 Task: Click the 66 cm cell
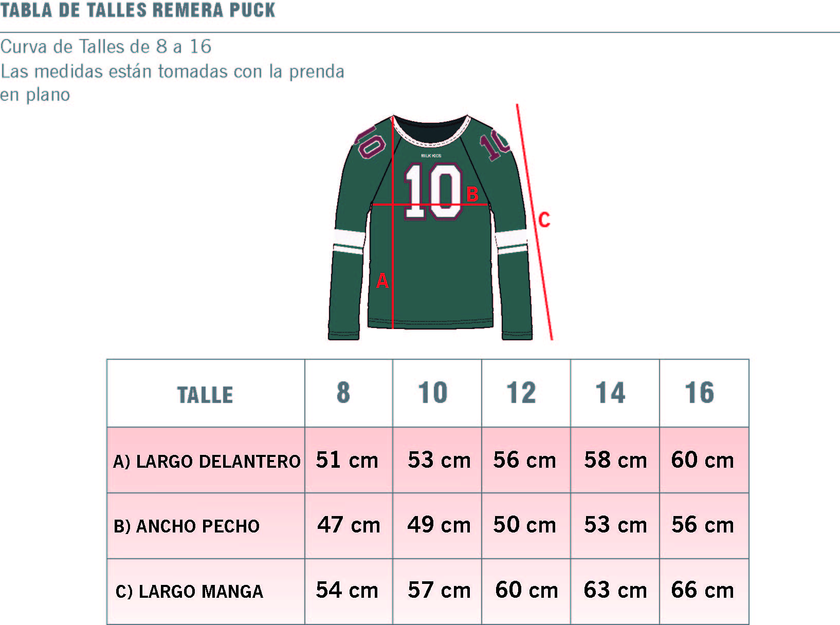click(x=703, y=590)
